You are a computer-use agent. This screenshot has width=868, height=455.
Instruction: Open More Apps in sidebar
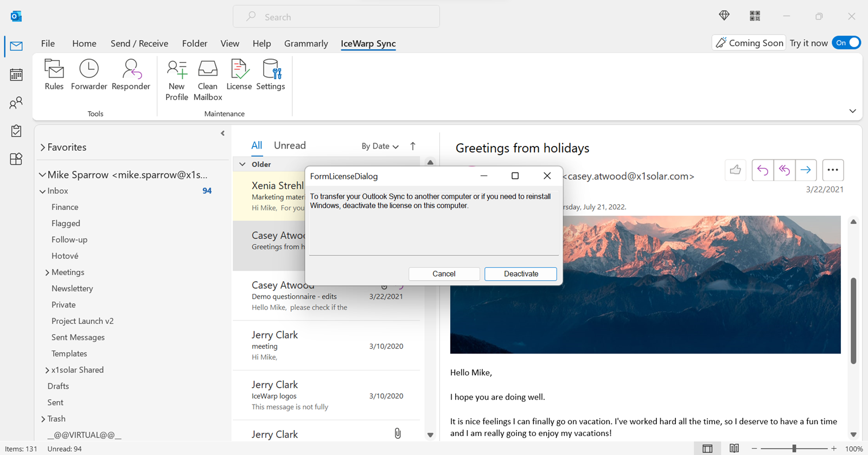(16, 159)
